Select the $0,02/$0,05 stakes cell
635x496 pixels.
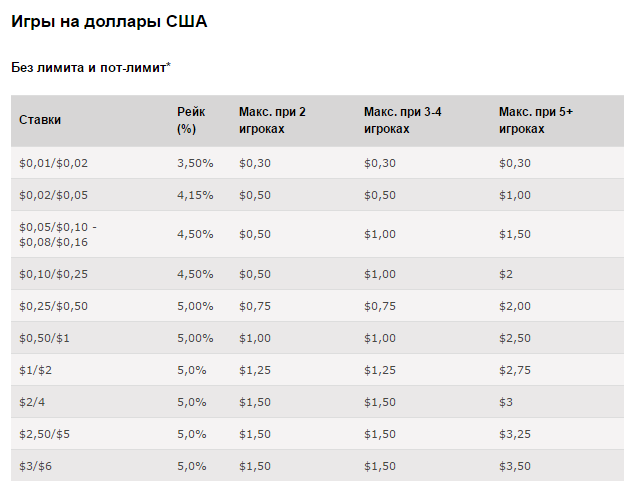53,195
